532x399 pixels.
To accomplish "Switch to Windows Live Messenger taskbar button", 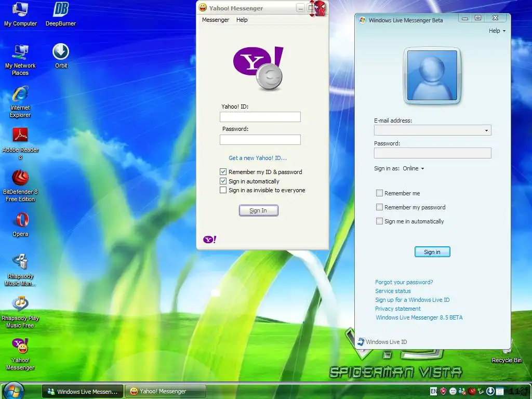I will (83, 391).
